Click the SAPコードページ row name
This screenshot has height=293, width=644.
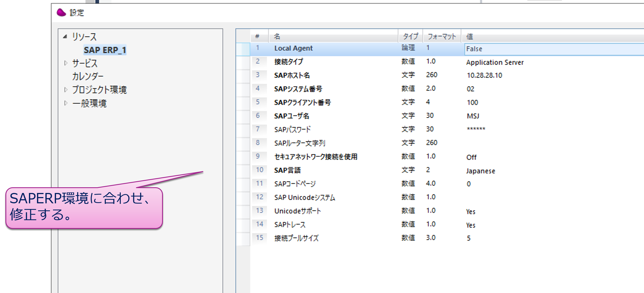point(295,184)
